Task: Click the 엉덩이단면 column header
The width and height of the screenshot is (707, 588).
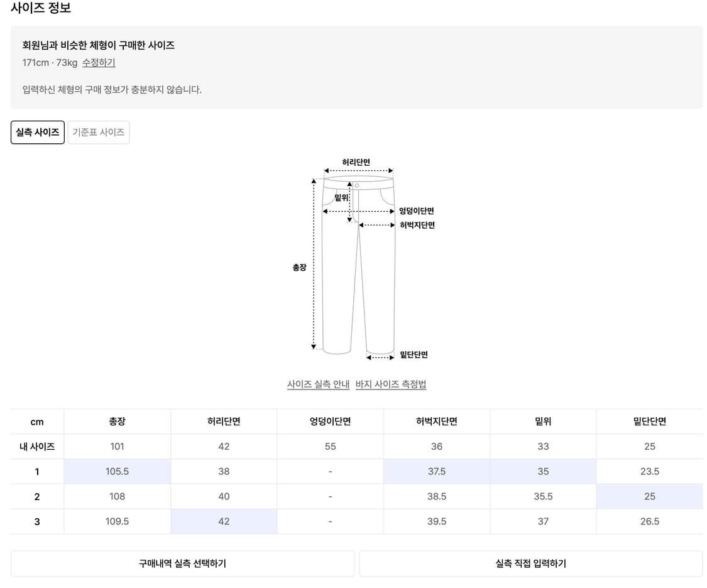Action: click(x=330, y=422)
